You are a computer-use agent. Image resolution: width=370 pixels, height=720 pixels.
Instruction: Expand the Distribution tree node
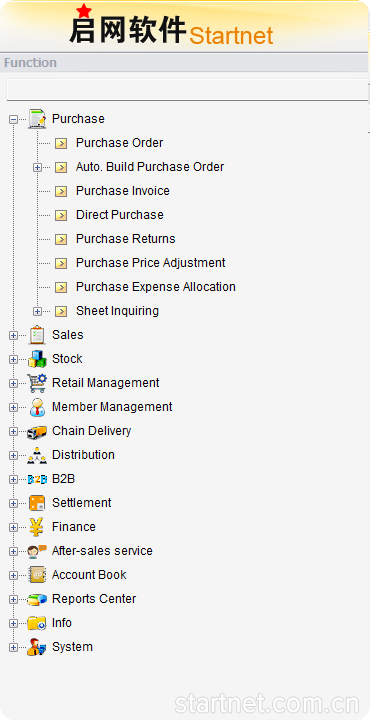tap(13, 456)
